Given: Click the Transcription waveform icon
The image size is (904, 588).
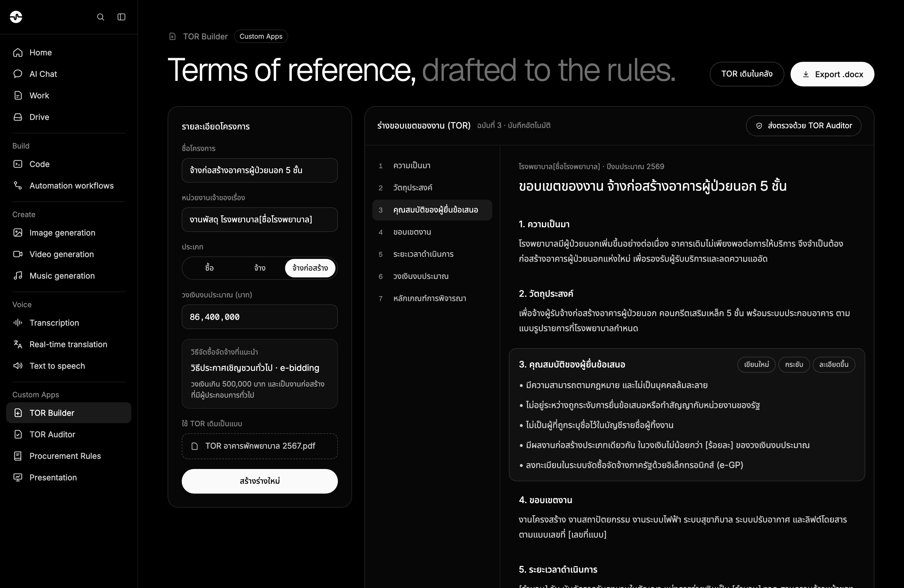Looking at the screenshot, I should click(x=18, y=323).
